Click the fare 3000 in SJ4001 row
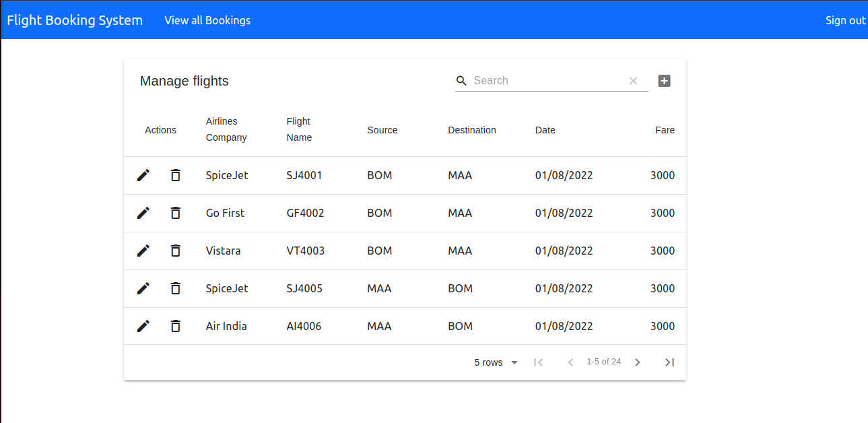The image size is (868, 423). point(663,175)
